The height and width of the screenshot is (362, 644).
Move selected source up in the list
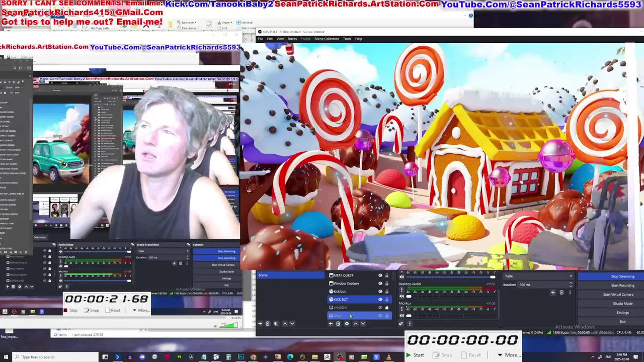click(x=356, y=323)
